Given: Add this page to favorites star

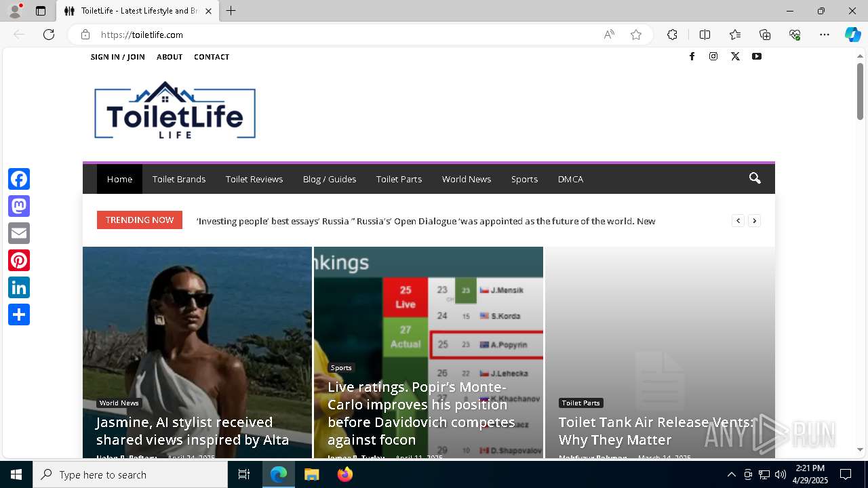Looking at the screenshot, I should coord(636,35).
